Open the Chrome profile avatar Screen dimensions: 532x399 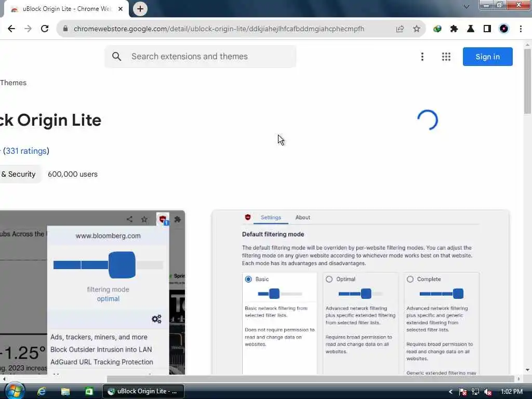[x=504, y=29]
